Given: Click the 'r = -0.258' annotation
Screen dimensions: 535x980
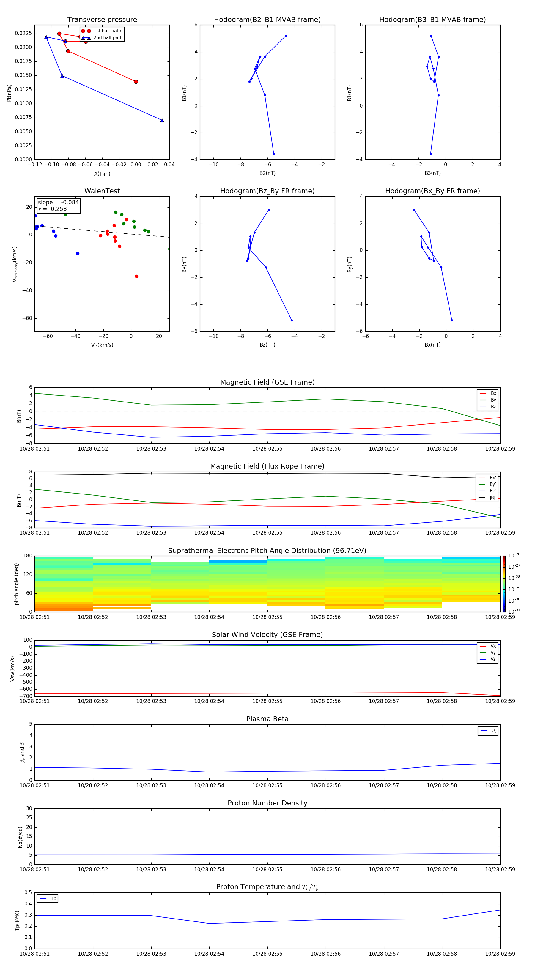Looking at the screenshot, I should [x=53, y=209].
